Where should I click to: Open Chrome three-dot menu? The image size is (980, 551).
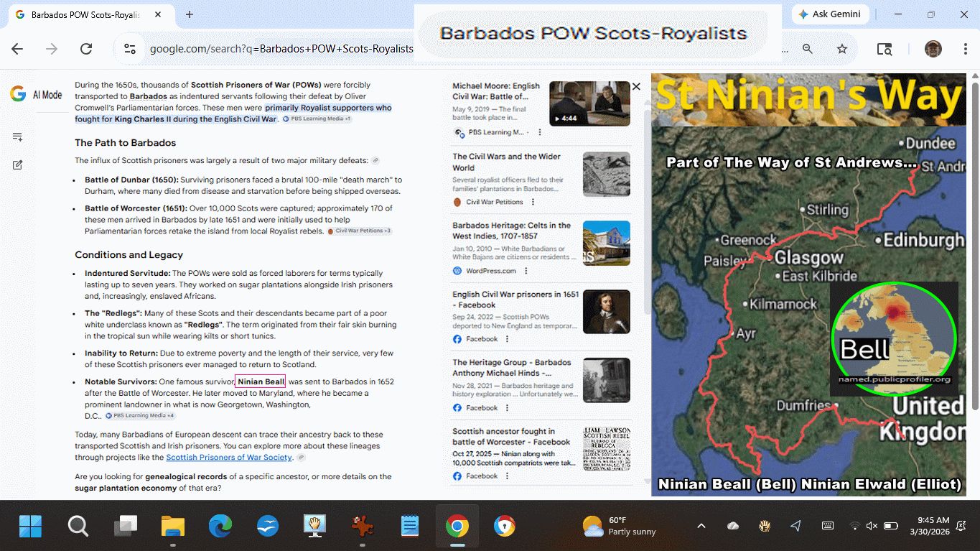coord(966,49)
